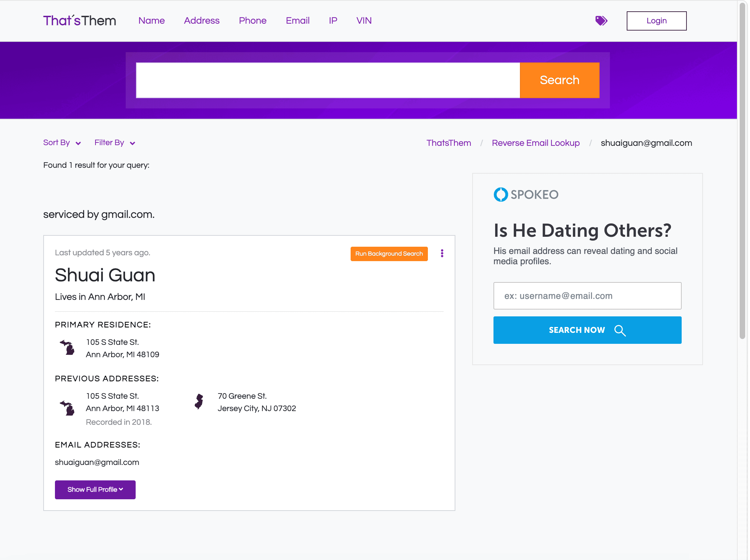Expand Show Full Profile
This screenshot has width=750, height=560.
point(95,490)
